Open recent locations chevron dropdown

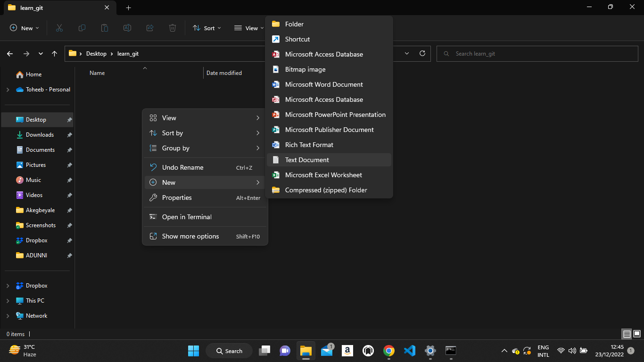click(x=41, y=54)
